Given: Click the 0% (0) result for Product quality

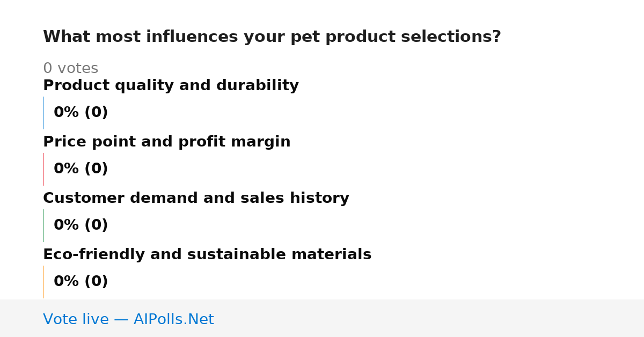Looking at the screenshot, I should pyautogui.click(x=80, y=112).
